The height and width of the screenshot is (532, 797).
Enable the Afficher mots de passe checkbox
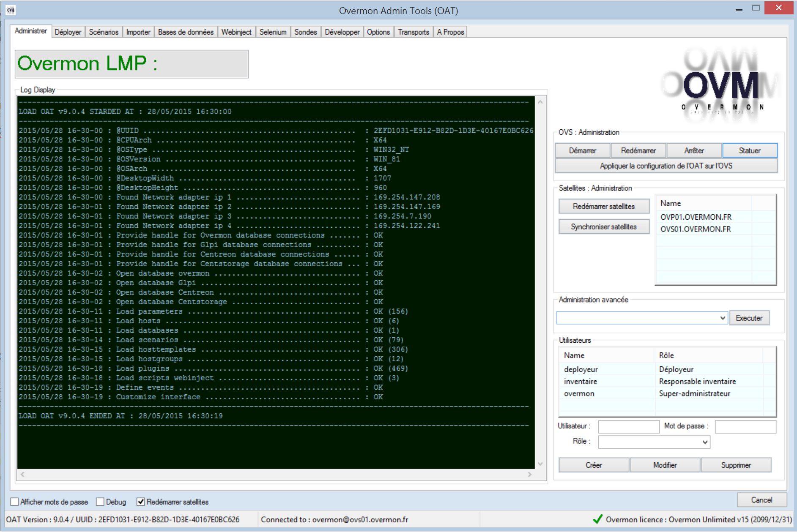coord(15,502)
